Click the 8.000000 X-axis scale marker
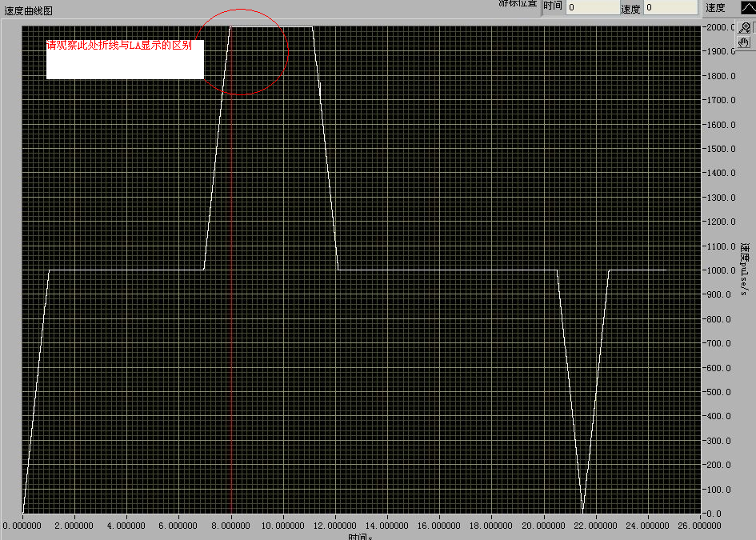756x540 pixels. pyautogui.click(x=230, y=526)
